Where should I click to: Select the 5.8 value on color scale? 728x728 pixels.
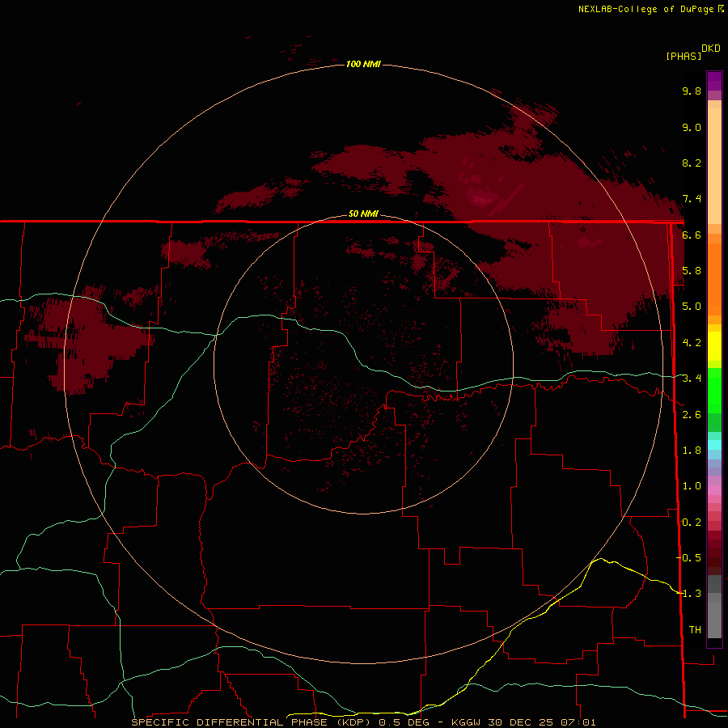click(x=692, y=271)
